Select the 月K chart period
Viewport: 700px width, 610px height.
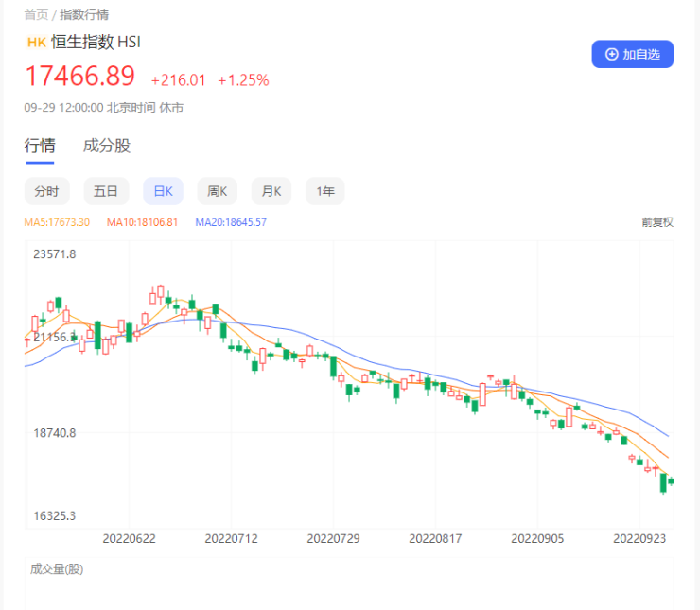(x=271, y=191)
